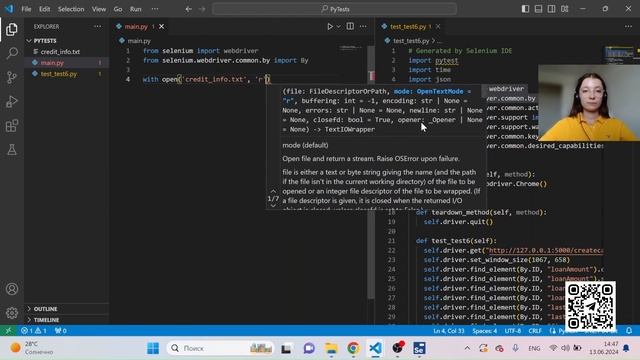The height and width of the screenshot is (360, 640).
Task: Show more menu items ellipsis
Action: [155, 9]
